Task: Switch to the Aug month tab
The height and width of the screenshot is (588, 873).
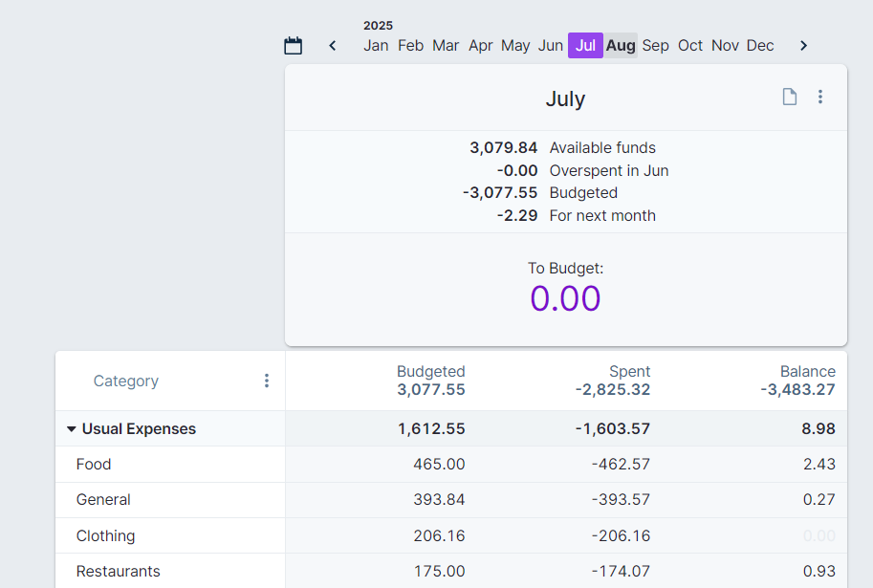Action: tap(620, 45)
